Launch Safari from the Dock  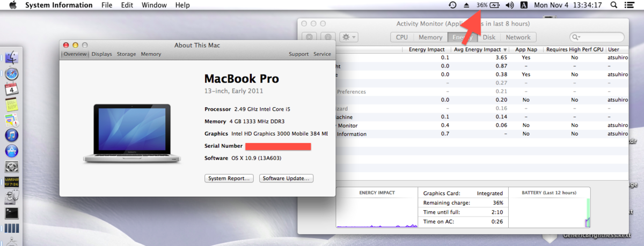point(12,73)
